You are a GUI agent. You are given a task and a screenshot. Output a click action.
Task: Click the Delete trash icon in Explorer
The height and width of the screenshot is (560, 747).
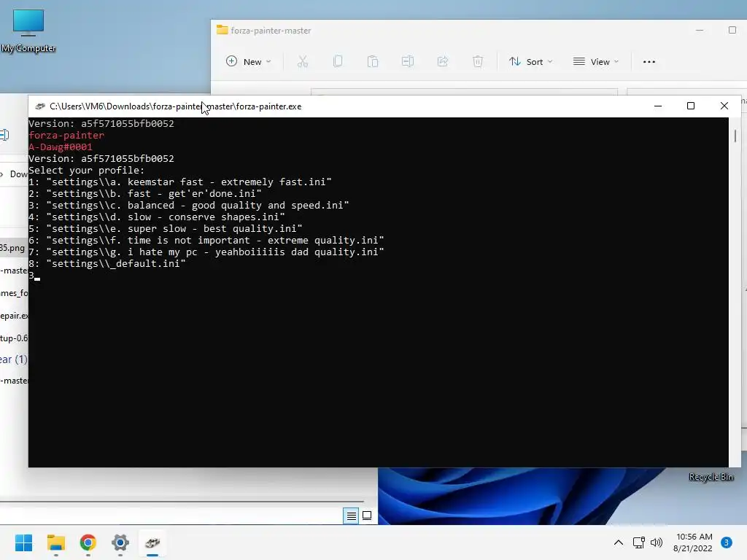[477, 61]
